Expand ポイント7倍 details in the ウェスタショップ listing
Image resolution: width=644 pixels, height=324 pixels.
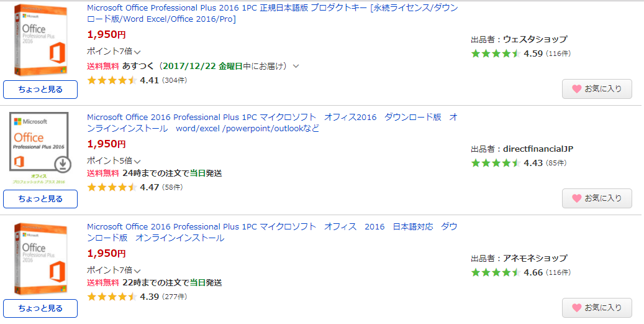[x=137, y=52]
